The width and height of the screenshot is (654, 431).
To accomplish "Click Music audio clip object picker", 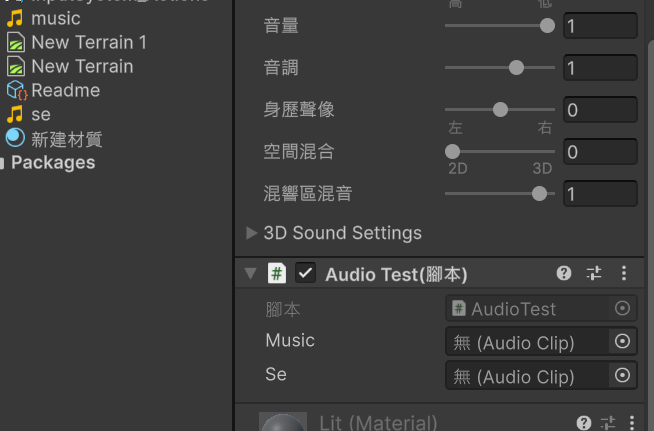I will (622, 342).
